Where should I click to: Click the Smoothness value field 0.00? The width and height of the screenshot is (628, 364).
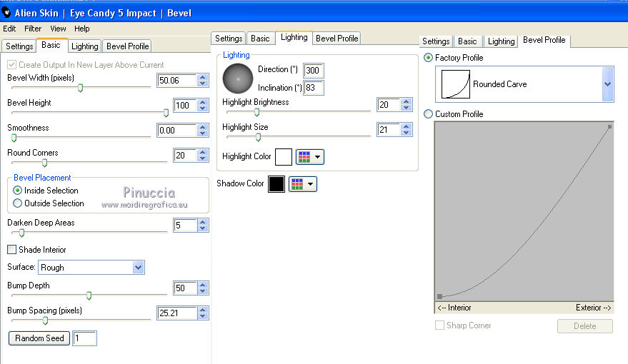pyautogui.click(x=177, y=131)
